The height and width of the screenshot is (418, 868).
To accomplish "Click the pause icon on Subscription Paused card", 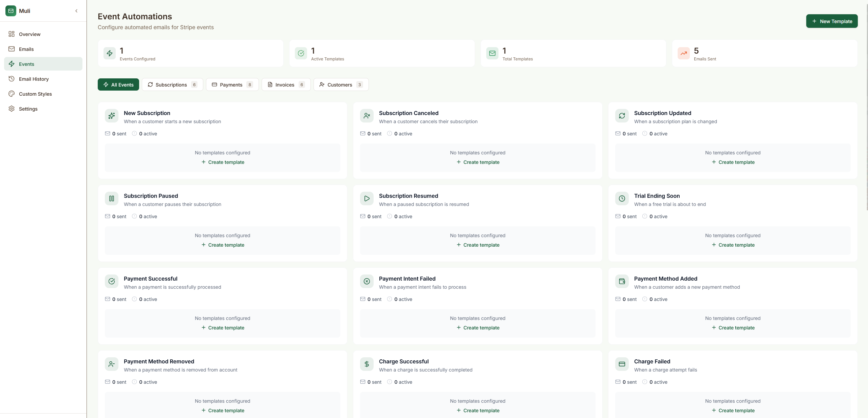I will tap(111, 198).
